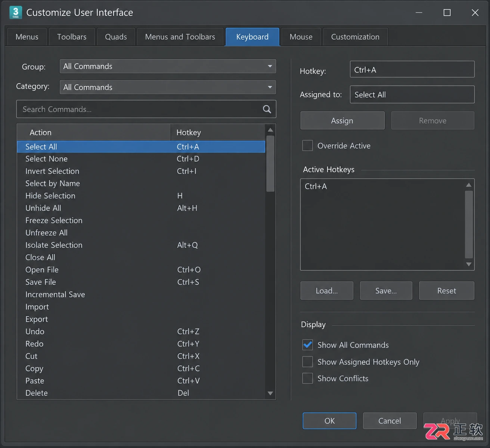Click the Hotkey column header
This screenshot has height=448, width=490.
point(218,132)
